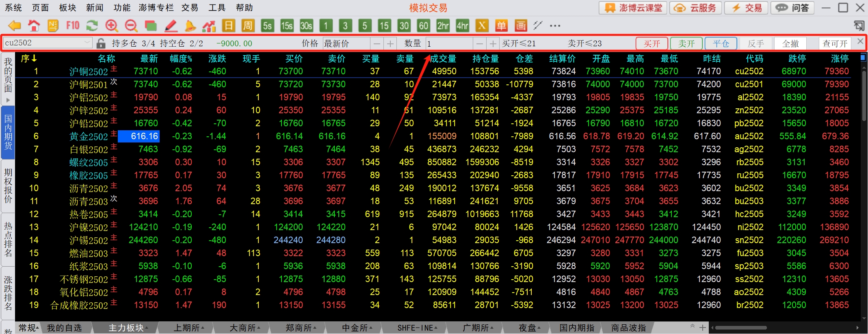Switch to daily 日 chart period
Screen dimensions: 868x334
coord(229,26)
